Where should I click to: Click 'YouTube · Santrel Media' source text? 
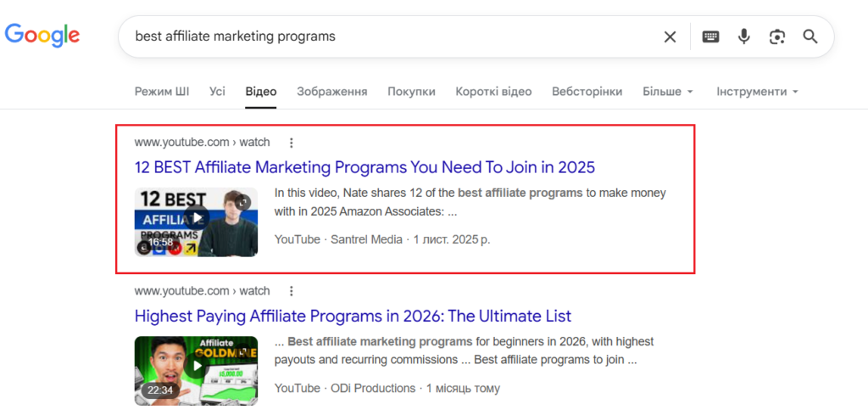click(x=338, y=240)
